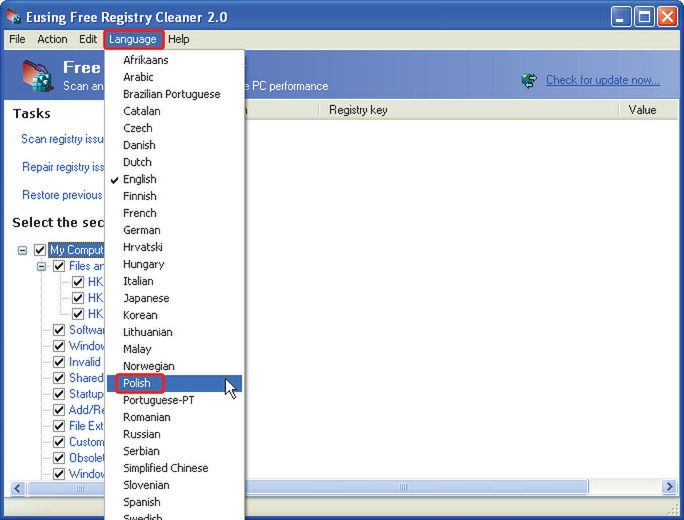This screenshot has width=684, height=520.
Task: Select Arabic language
Action: coord(174,77)
